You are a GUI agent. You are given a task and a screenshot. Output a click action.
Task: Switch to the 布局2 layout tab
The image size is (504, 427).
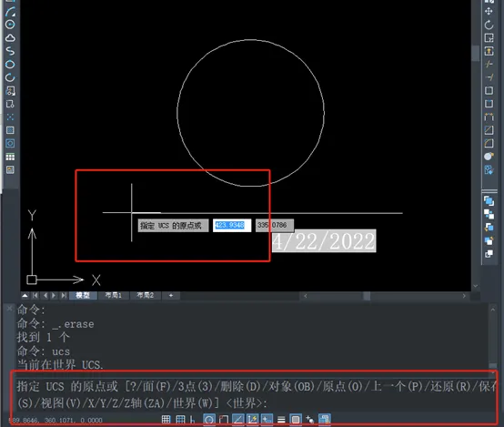click(x=145, y=295)
